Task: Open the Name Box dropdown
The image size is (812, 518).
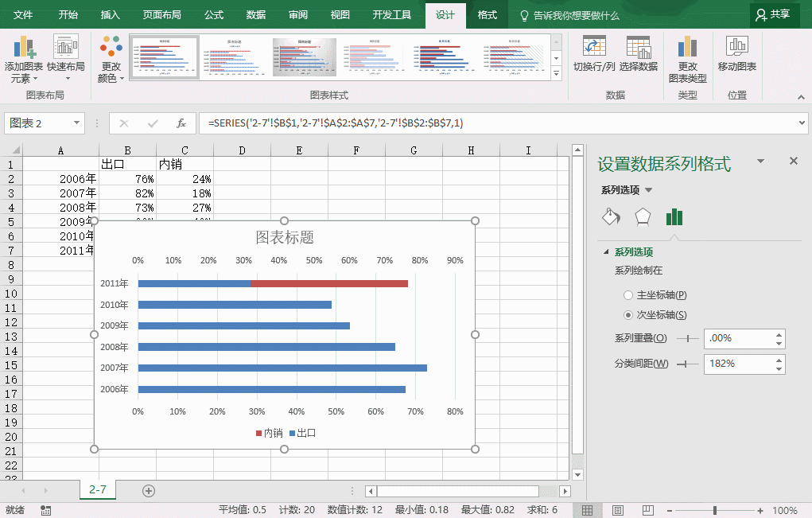Action: (77, 123)
